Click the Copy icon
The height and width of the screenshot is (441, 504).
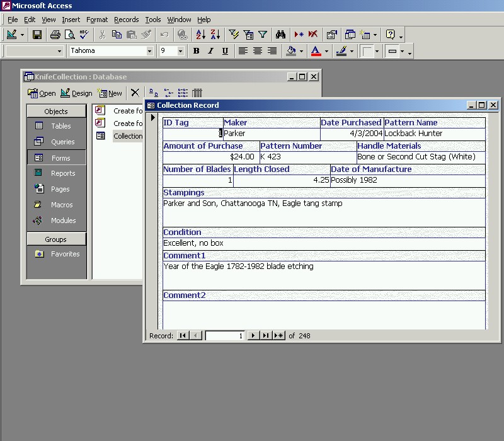tap(117, 35)
